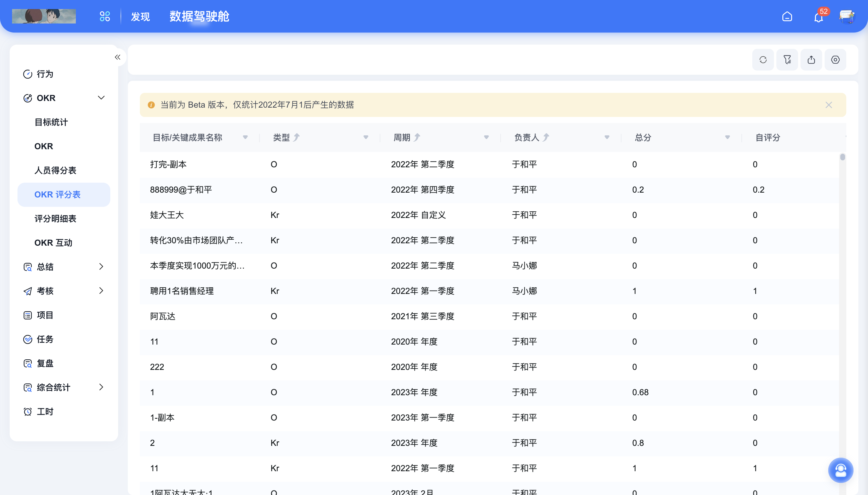Select row 阿瓦达
868x495 pixels.
coord(489,317)
